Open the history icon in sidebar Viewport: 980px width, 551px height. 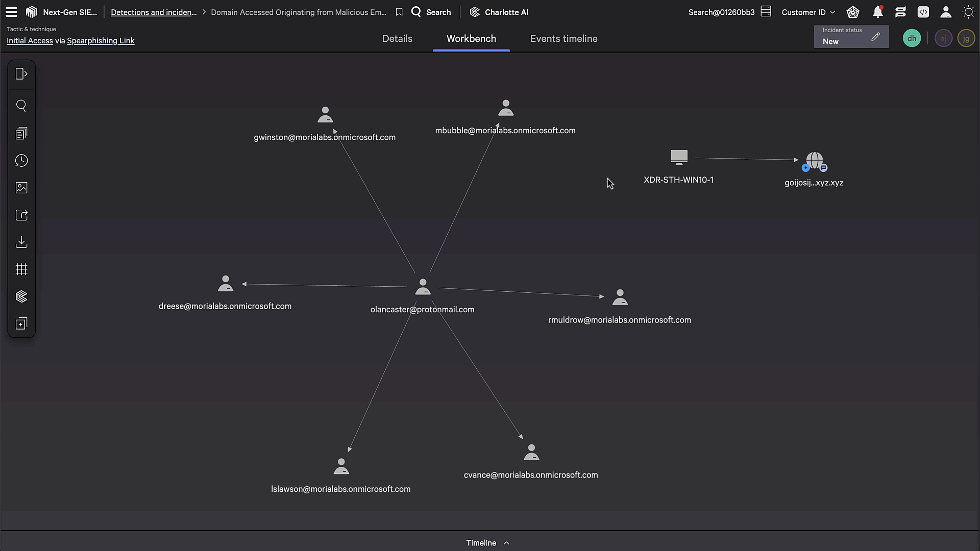click(21, 160)
